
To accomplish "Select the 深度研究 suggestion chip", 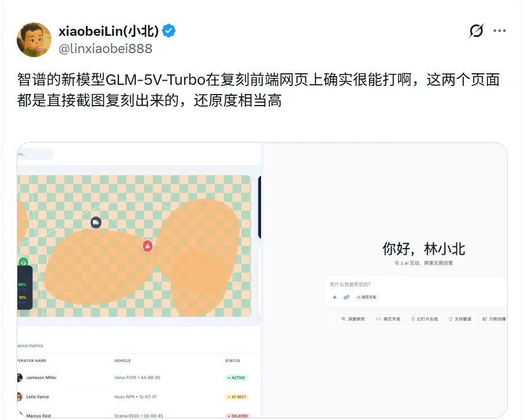I will [353, 319].
